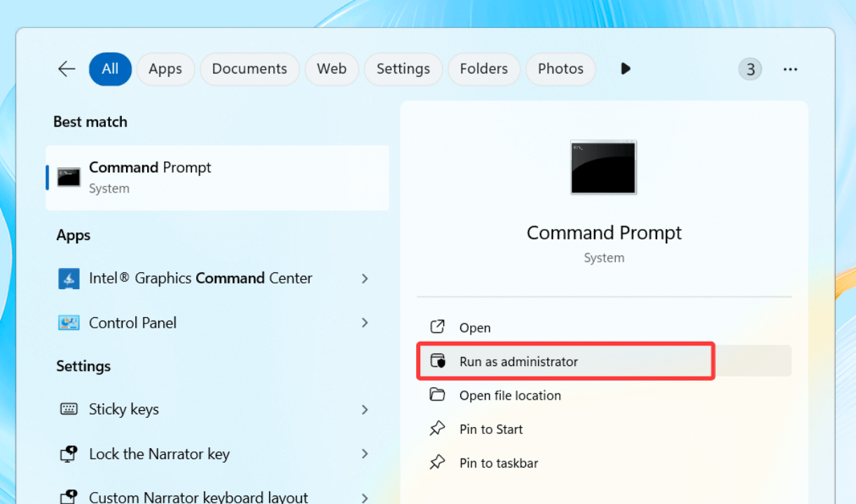Expand Intel Graphics Command Center chevron

[x=365, y=279]
